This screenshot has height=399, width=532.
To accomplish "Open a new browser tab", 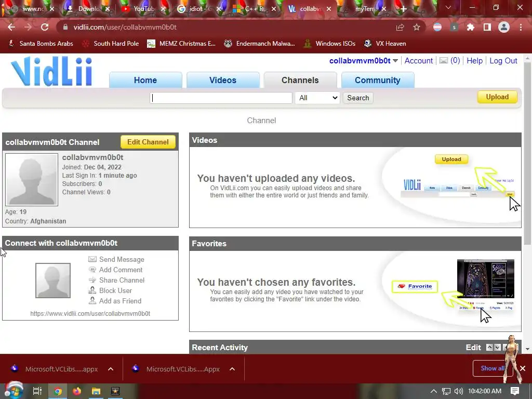I will pos(403,9).
